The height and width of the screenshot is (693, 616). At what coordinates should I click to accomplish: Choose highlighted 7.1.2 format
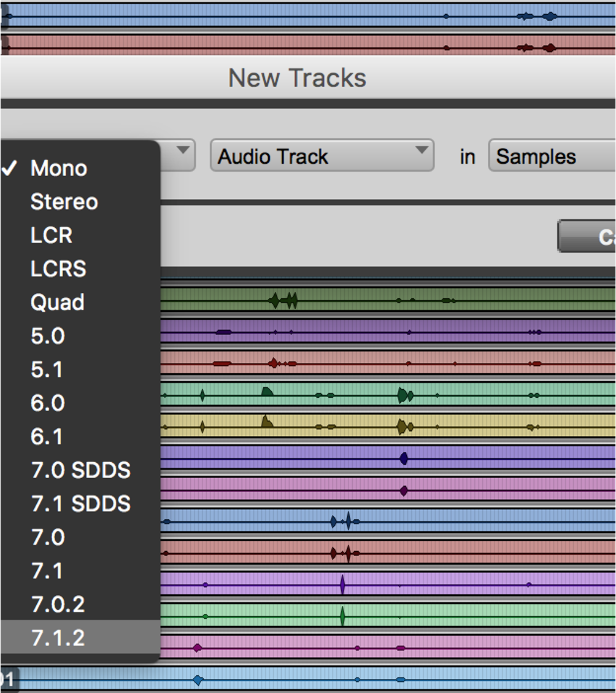click(58, 638)
